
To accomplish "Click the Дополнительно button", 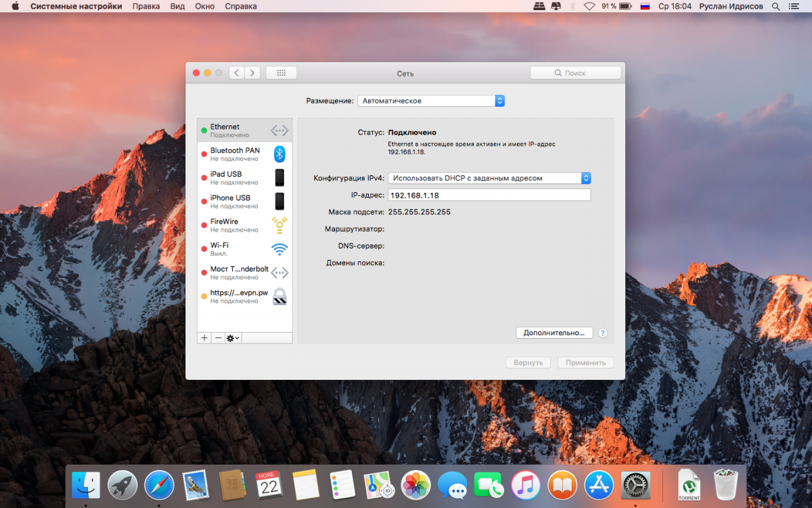I will click(x=554, y=333).
